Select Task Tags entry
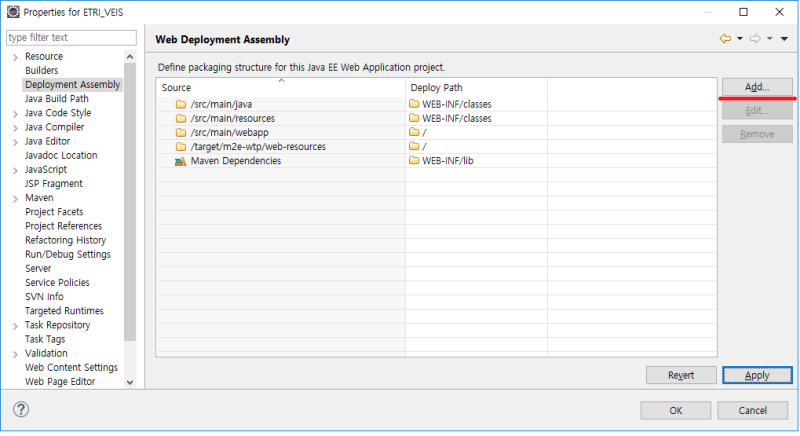The width and height of the screenshot is (800, 436). [45, 339]
